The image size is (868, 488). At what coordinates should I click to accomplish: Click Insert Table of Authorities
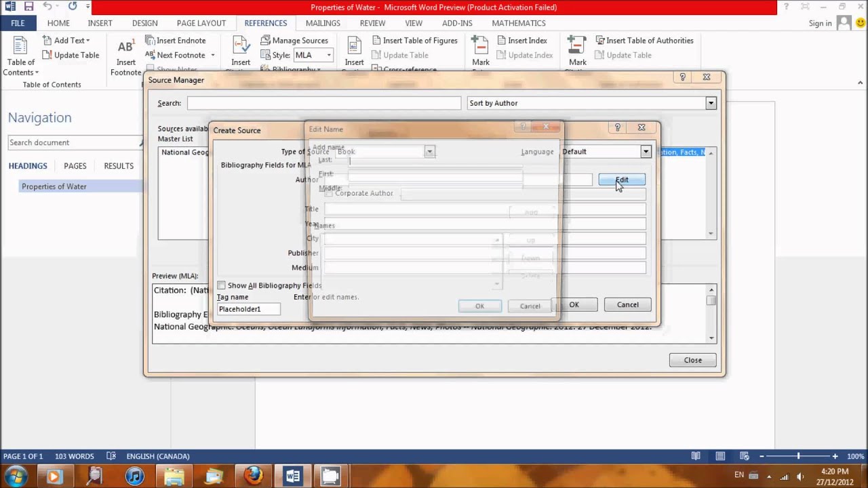click(x=644, y=41)
